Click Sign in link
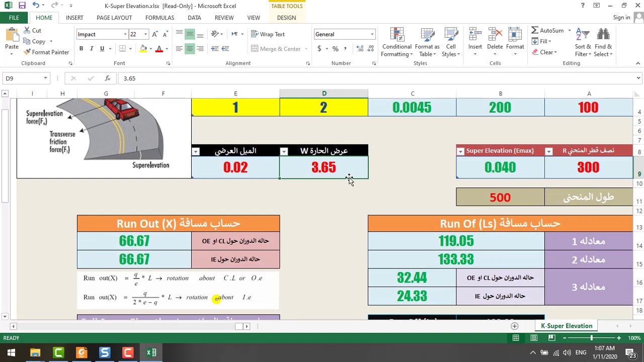Viewport: 644px width, 362px height. pos(621,18)
